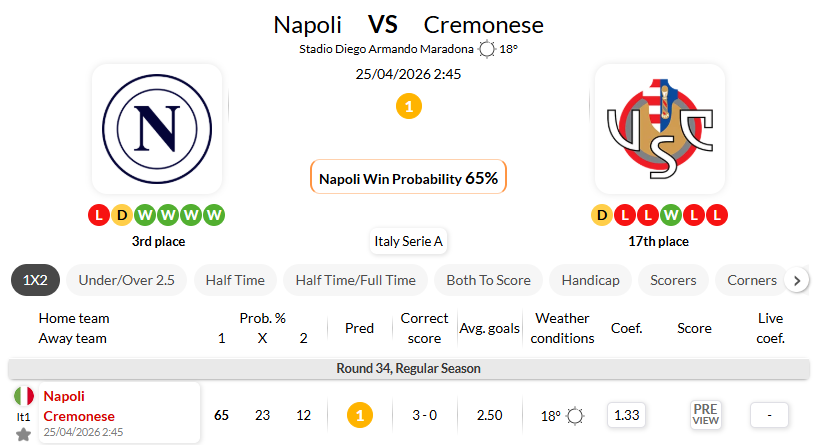Click the orange prediction circle in match row
Screen dimensions: 817x445
(x=359, y=415)
